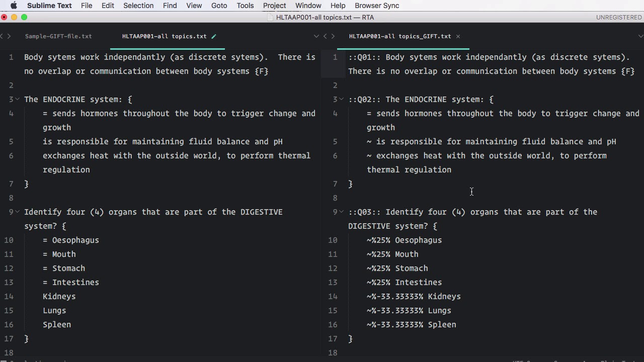644x362 pixels.
Task: Click the '= Intestines' line in left pane
Action: (x=71, y=282)
